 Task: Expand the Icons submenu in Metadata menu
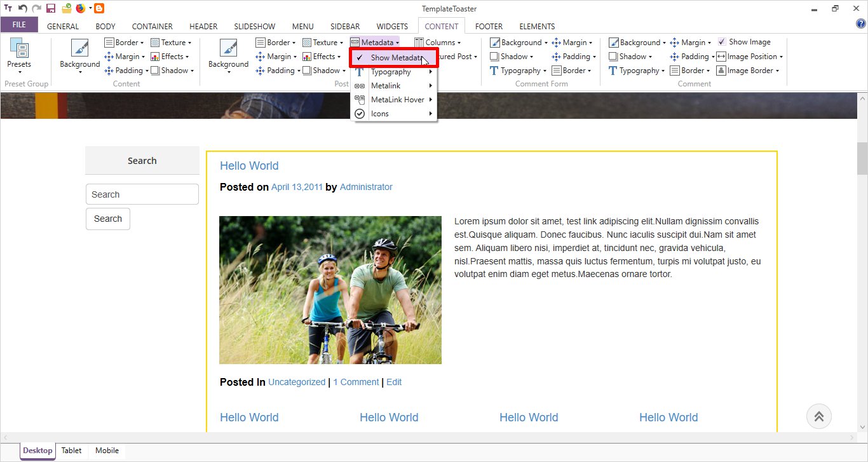coord(394,114)
